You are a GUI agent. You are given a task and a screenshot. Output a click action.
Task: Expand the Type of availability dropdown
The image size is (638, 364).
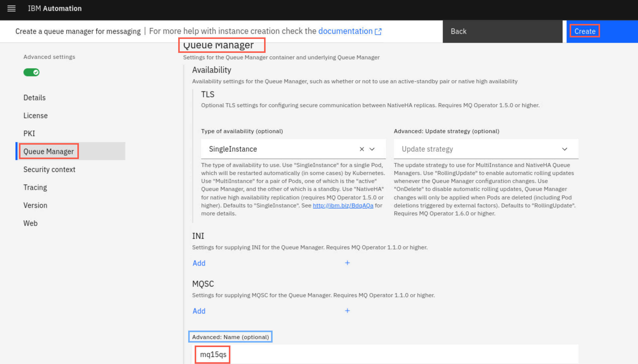click(x=372, y=149)
